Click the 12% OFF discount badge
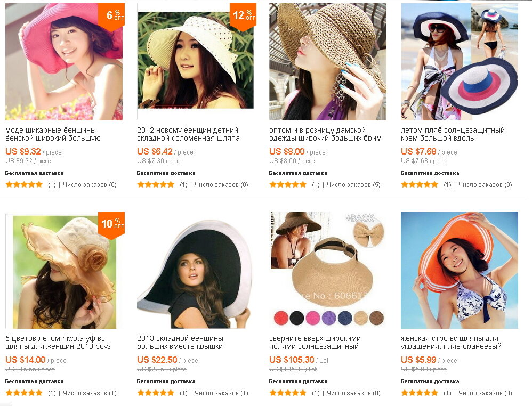 [243, 16]
